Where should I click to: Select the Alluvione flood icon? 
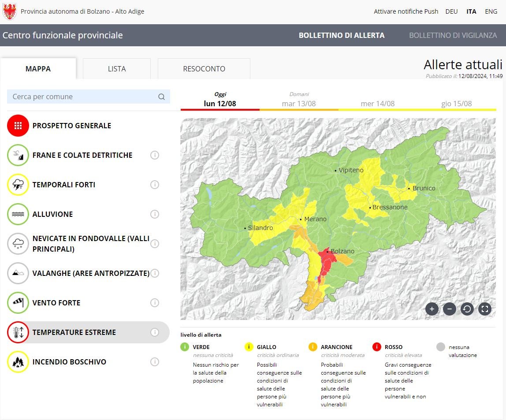[18, 214]
